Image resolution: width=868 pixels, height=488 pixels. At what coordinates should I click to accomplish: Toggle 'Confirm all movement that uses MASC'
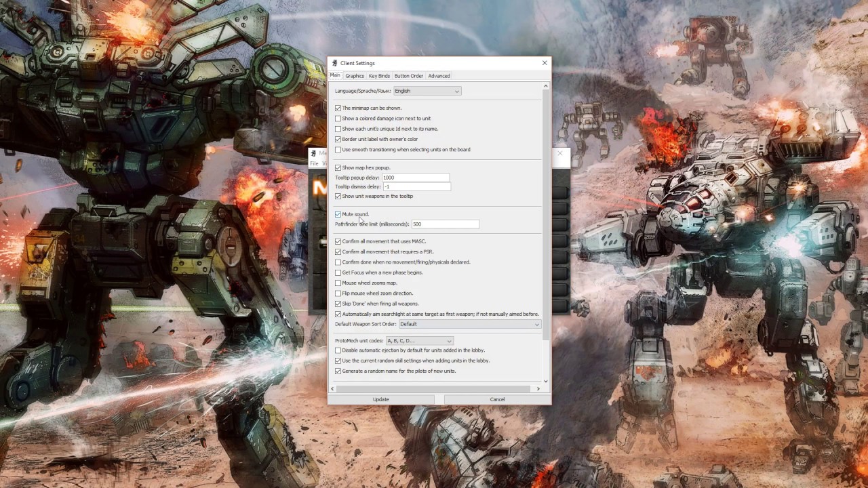[x=338, y=241]
